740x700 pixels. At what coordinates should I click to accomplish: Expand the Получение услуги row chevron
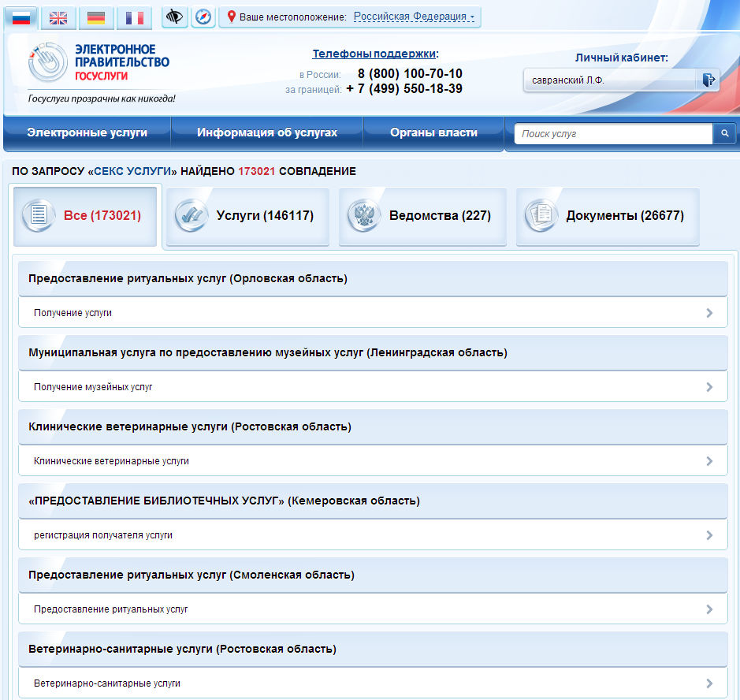click(x=709, y=313)
